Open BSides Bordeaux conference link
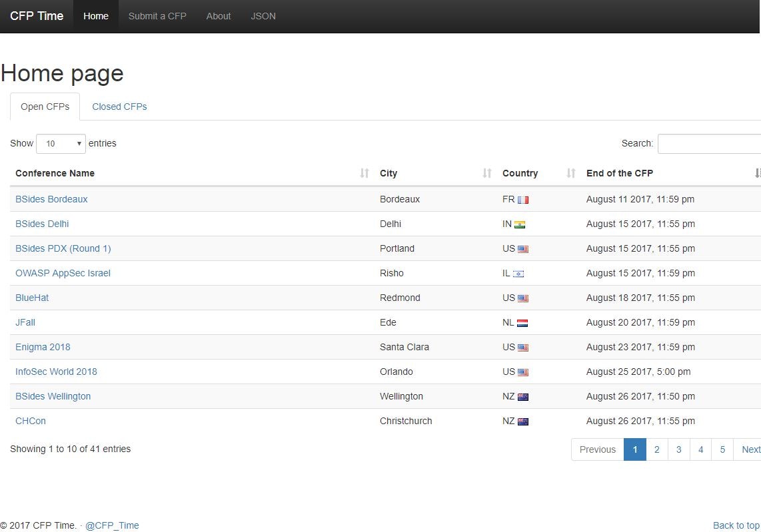This screenshot has width=761, height=532. (x=51, y=199)
